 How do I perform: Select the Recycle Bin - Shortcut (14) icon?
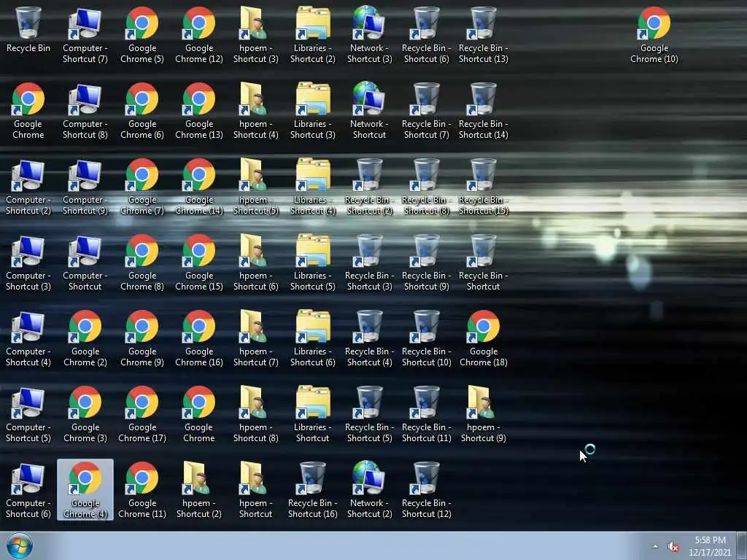[483, 111]
